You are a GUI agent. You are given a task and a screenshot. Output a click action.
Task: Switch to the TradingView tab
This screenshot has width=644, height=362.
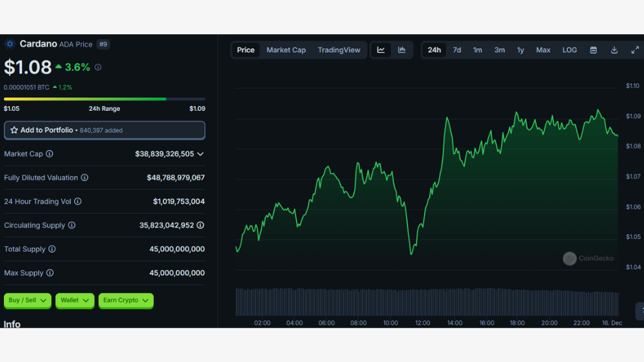point(339,50)
